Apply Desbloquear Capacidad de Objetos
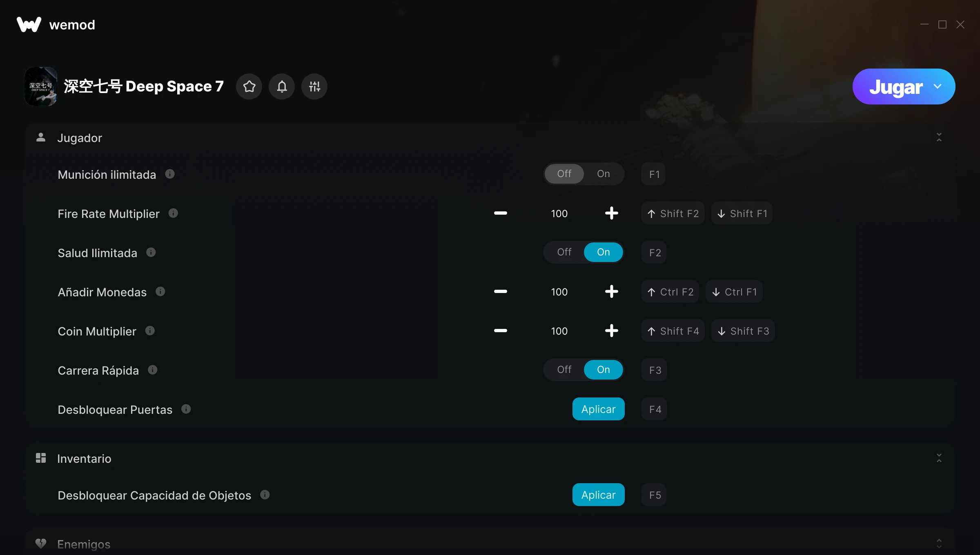 point(599,495)
